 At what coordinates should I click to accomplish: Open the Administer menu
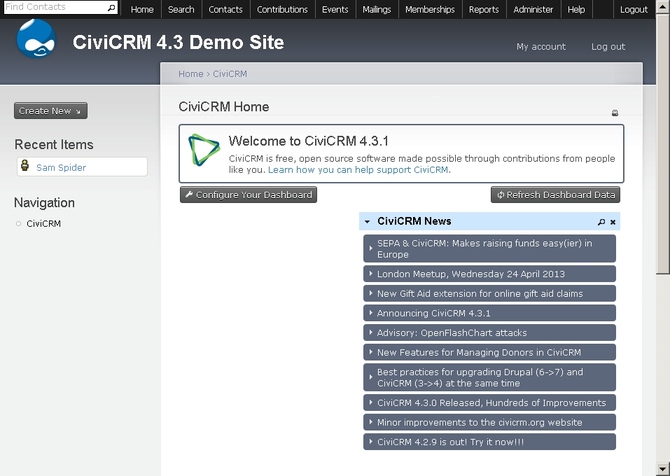click(x=533, y=9)
